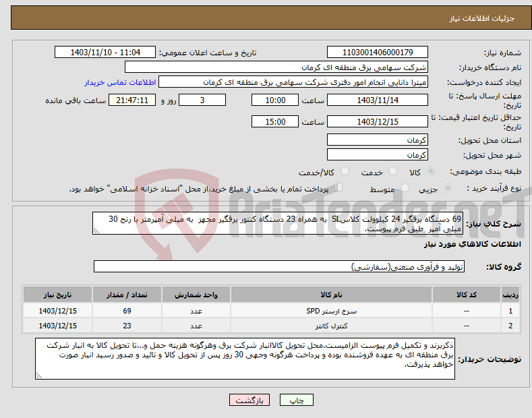This screenshot has height=418, width=532.
Task: Click the چاپ print button
Action: point(296,400)
